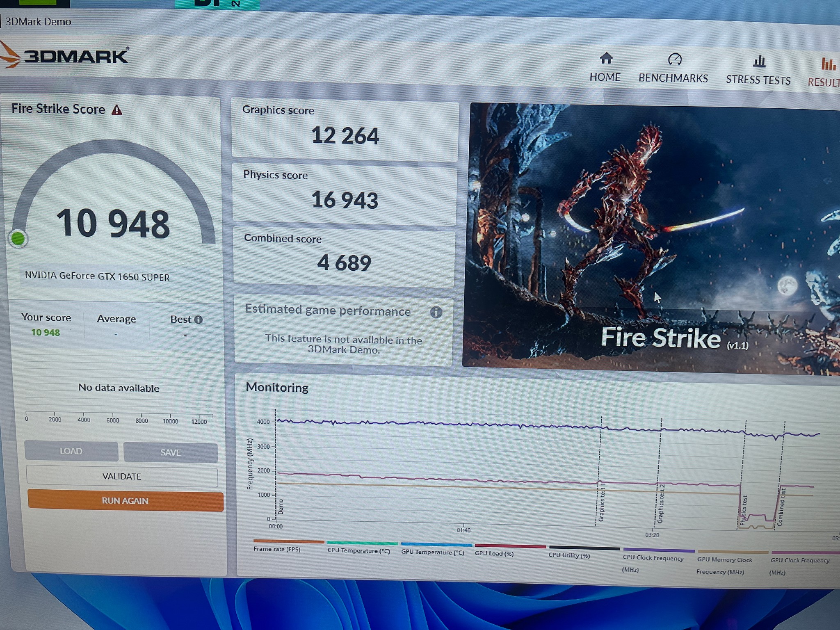Click the Average column label

pyautogui.click(x=116, y=319)
